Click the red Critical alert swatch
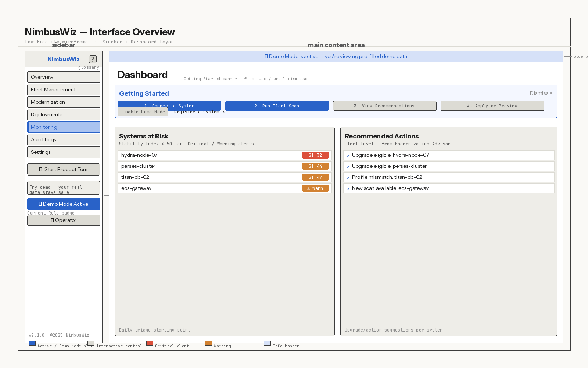 (x=150, y=343)
